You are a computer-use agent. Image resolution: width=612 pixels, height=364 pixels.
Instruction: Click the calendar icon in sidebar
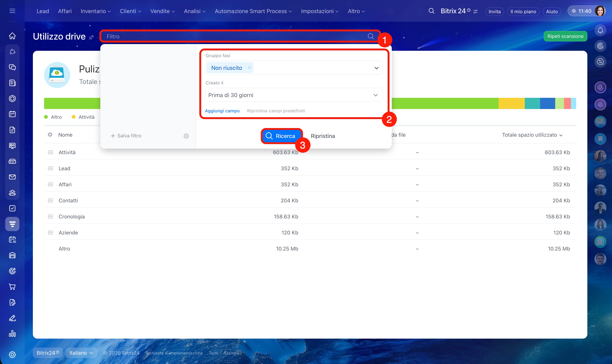tap(12, 114)
